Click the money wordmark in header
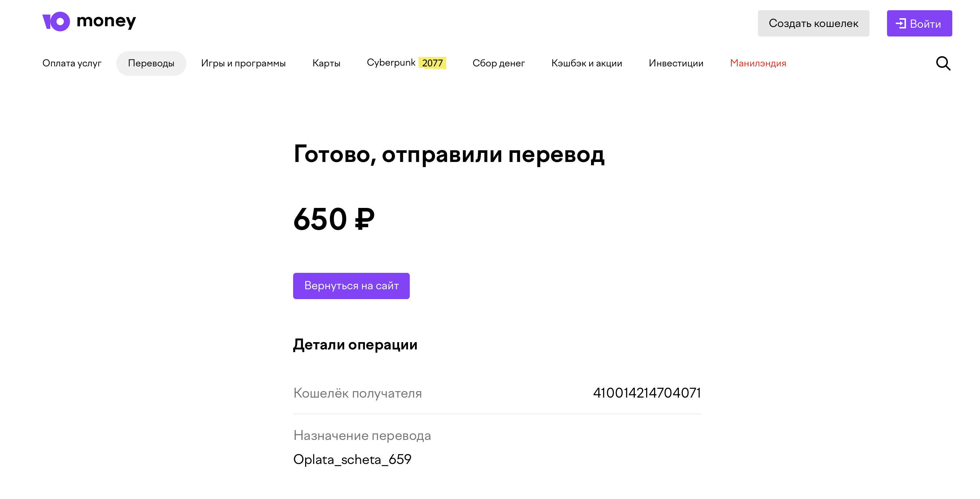 click(106, 21)
